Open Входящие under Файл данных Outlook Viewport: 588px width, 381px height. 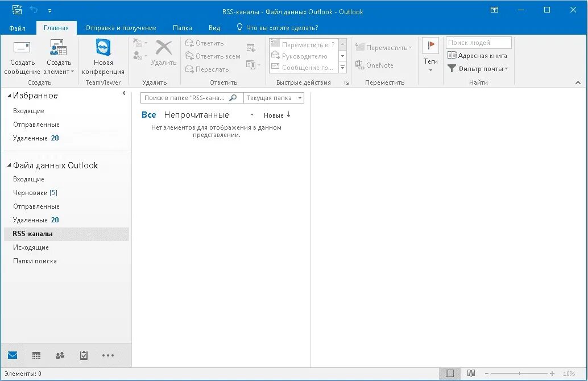(67, 179)
